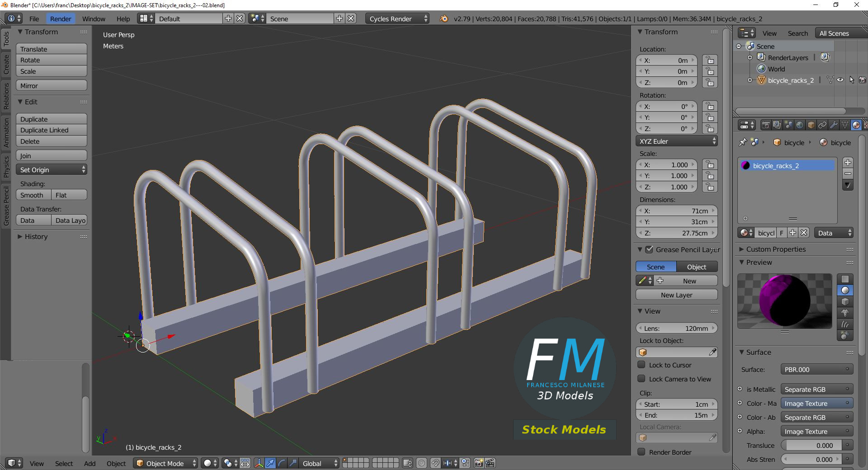
Task: Click the eyedropper in Lock to Object field
Action: (712, 352)
